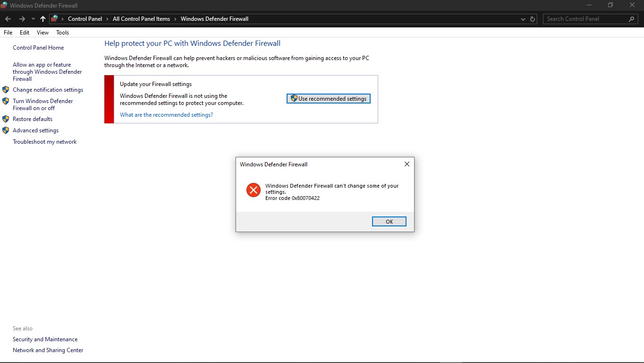644x363 pixels.
Task: Open Network and Sharing Center link
Action: tap(48, 350)
